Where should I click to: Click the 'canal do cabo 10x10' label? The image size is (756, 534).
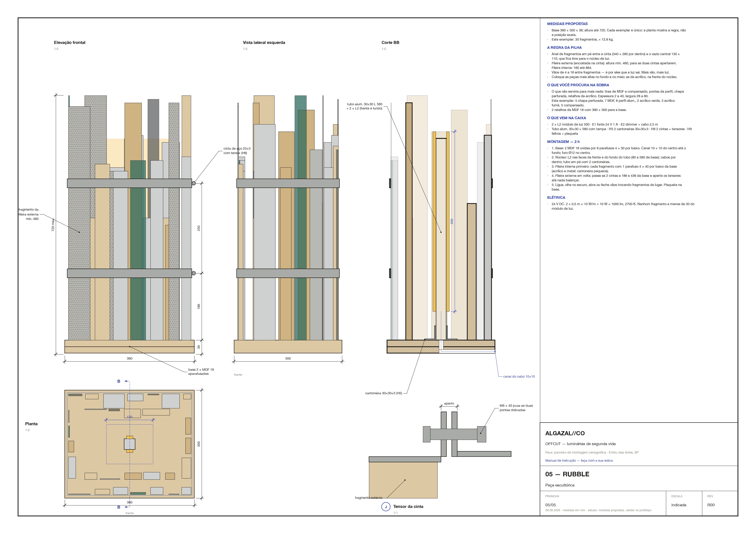(x=519, y=376)
